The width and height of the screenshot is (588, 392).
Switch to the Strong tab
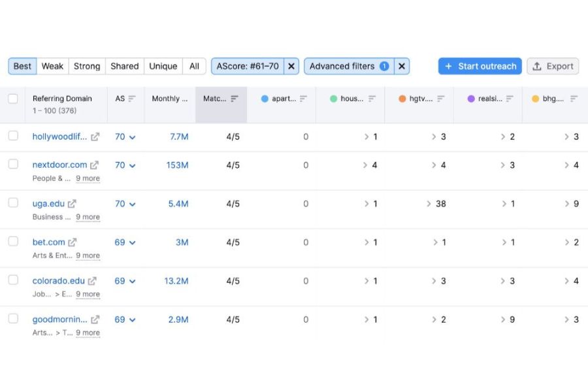pyautogui.click(x=87, y=67)
